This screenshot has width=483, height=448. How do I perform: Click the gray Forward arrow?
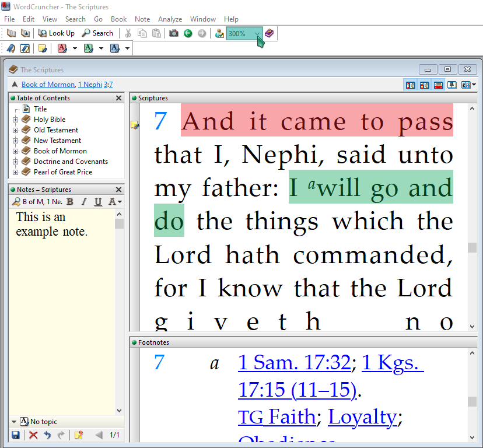[x=202, y=33]
